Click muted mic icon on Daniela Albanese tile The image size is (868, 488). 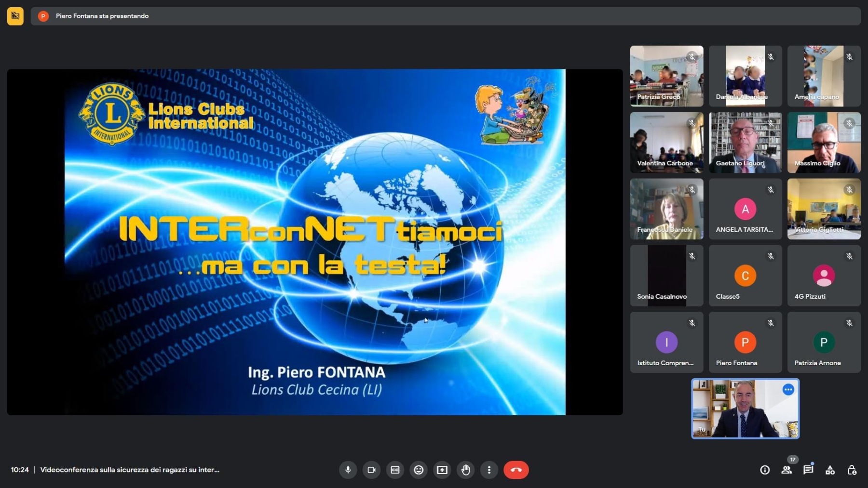click(x=771, y=57)
